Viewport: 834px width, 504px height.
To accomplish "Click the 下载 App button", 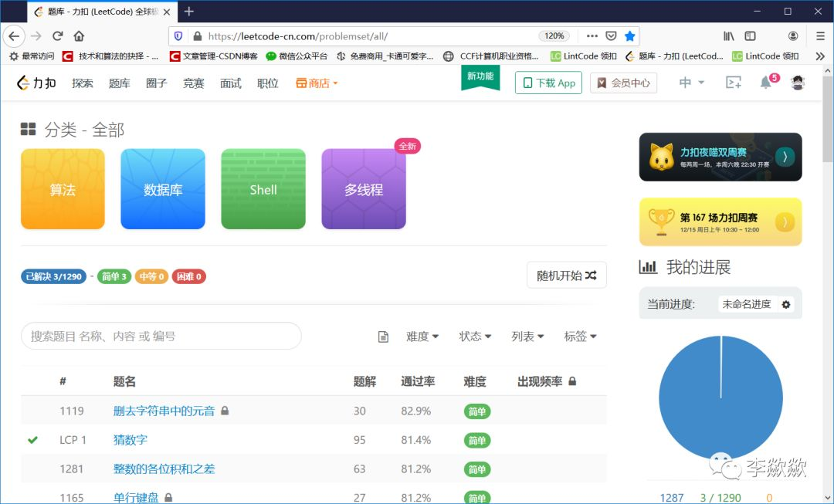I will [548, 83].
